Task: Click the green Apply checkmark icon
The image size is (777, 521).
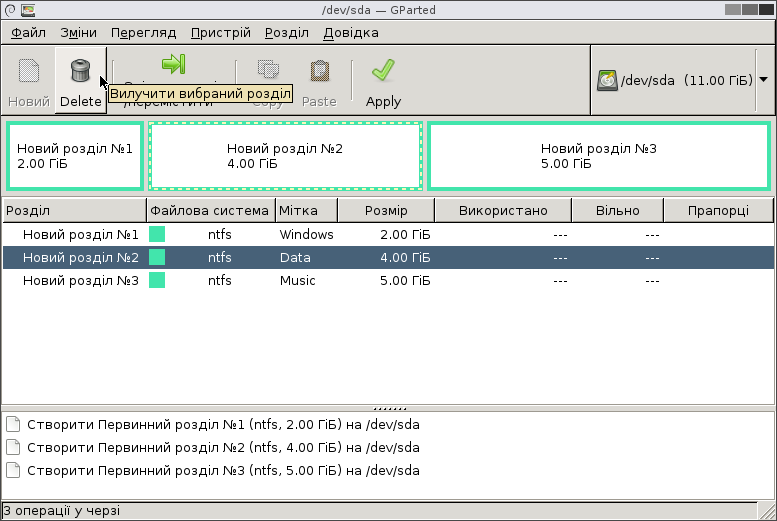Action: [382, 70]
